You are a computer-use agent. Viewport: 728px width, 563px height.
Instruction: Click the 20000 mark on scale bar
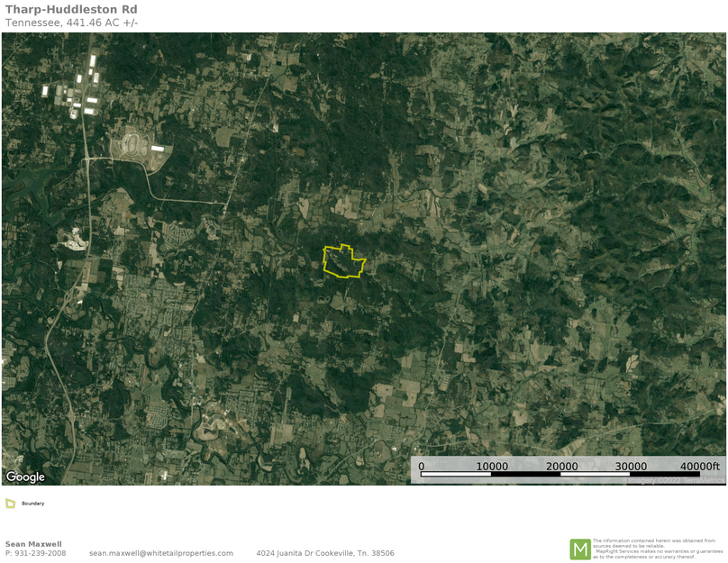[562, 466]
